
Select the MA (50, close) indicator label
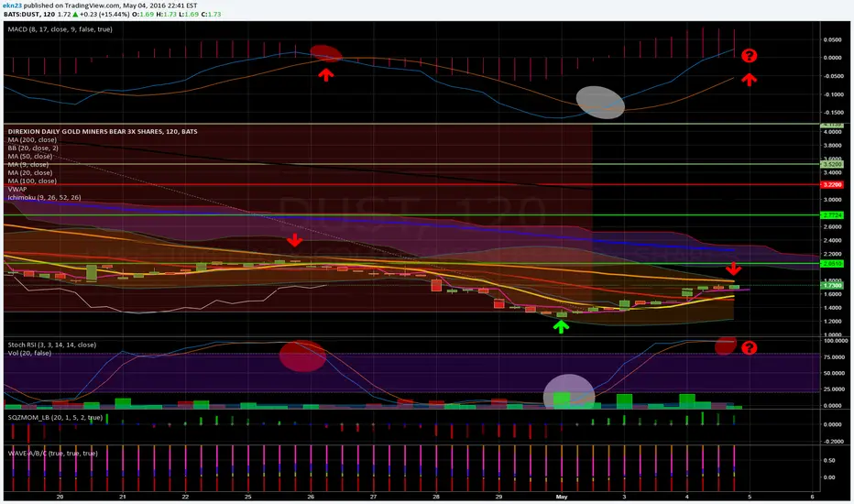coord(30,157)
